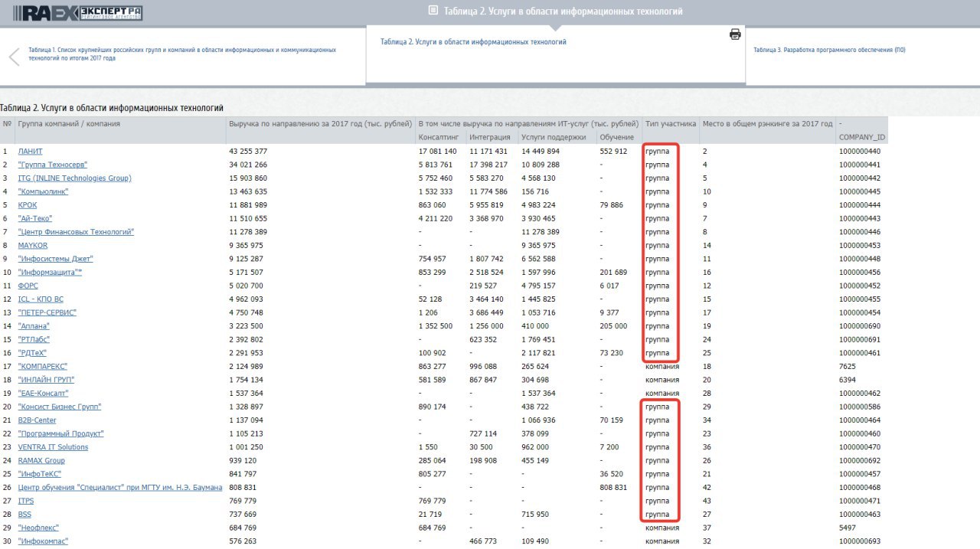Image resolution: width=980 pixels, height=549 pixels.
Task: Click the Консалтинг column header
Action: pos(438,137)
